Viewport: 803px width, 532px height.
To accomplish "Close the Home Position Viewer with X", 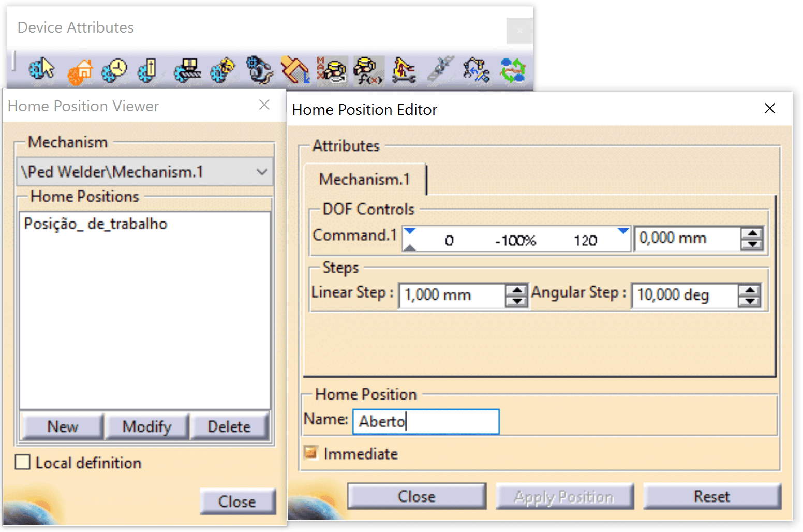I will coord(264,105).
